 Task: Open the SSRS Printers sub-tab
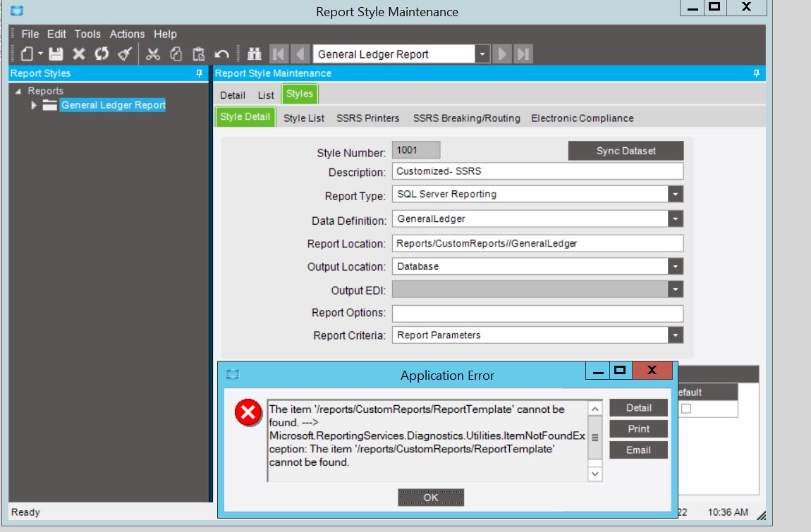[x=367, y=118]
